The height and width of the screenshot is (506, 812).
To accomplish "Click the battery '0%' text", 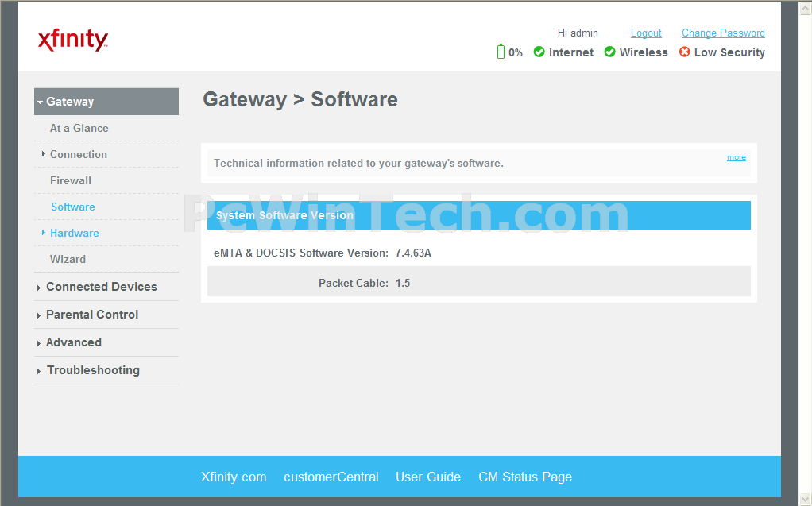I will (x=516, y=52).
